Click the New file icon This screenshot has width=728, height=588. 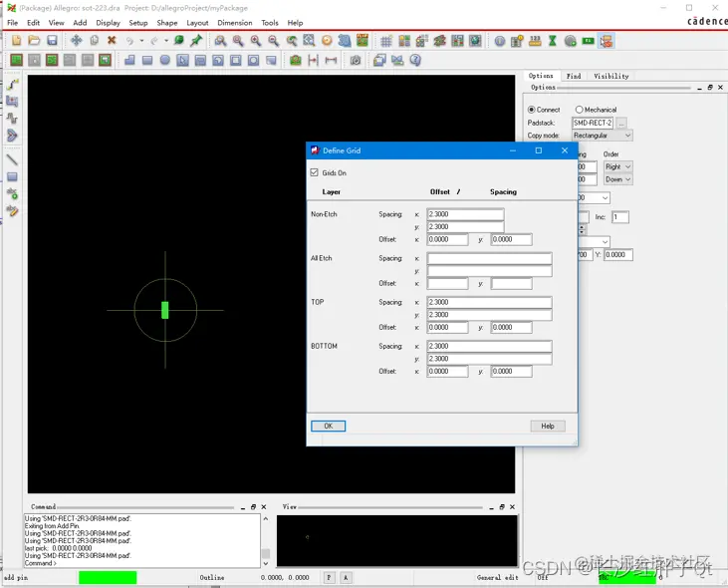click(16, 41)
